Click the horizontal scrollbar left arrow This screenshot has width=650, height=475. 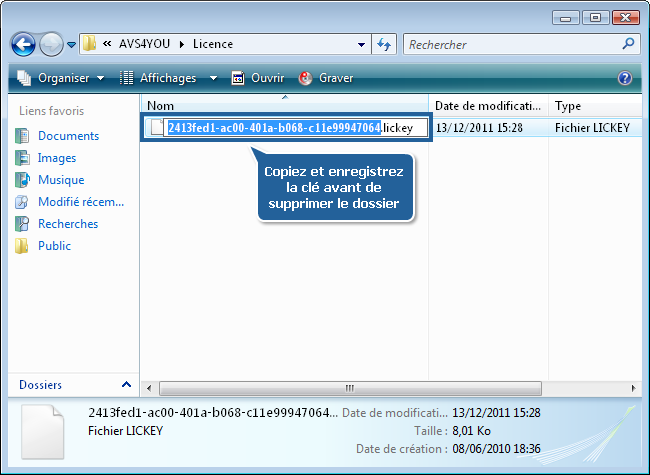[x=149, y=388]
